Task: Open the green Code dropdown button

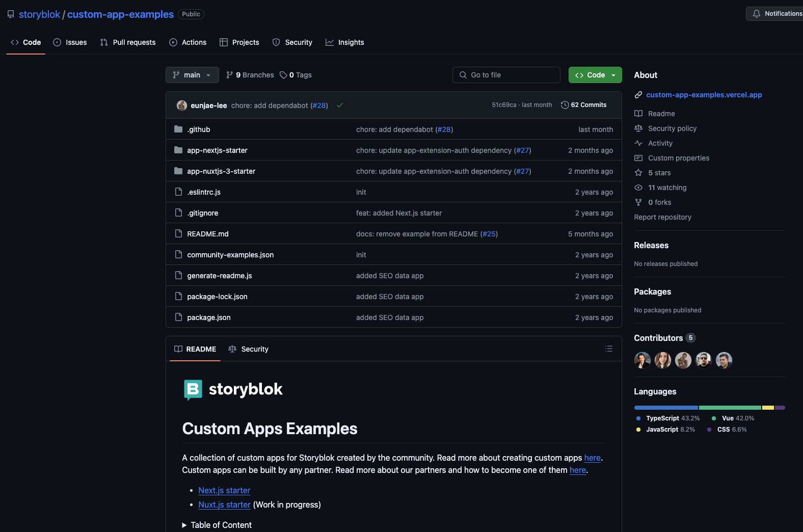Action: [x=595, y=75]
